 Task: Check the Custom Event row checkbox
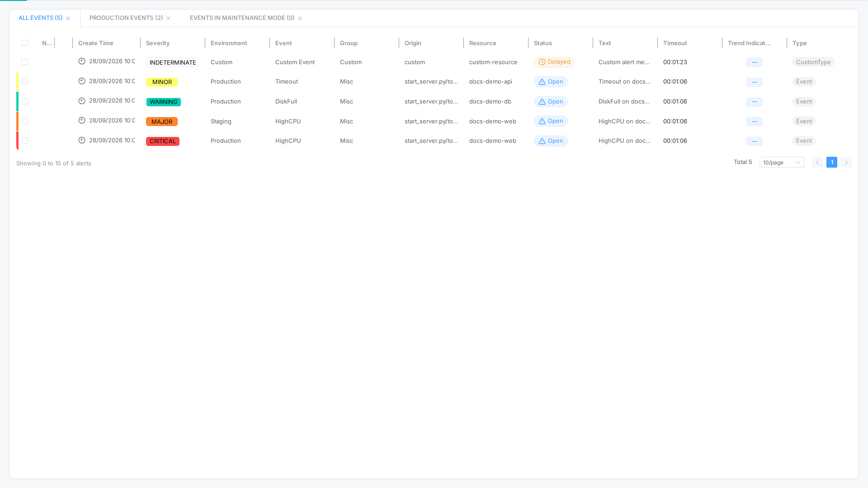[x=25, y=62]
